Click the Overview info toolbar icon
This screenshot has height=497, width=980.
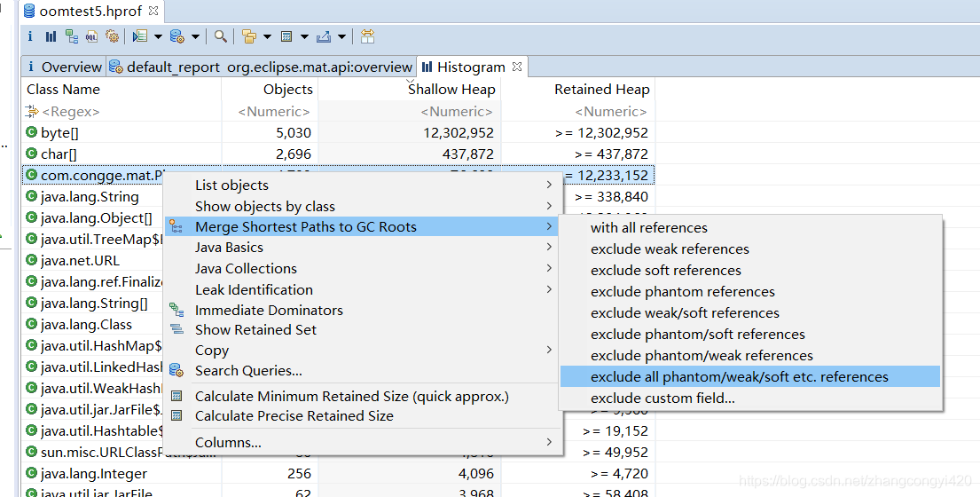pyautogui.click(x=30, y=36)
